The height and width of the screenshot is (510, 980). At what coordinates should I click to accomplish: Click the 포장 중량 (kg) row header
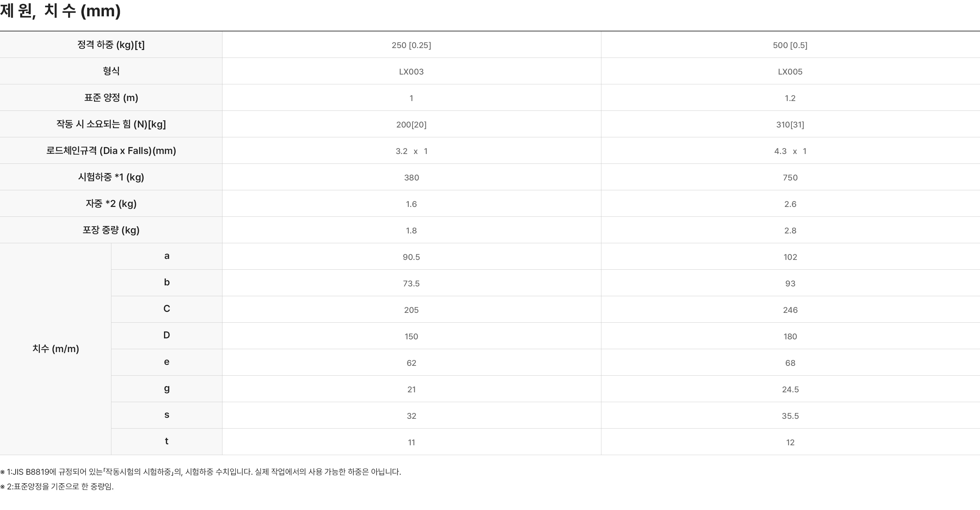click(x=111, y=230)
